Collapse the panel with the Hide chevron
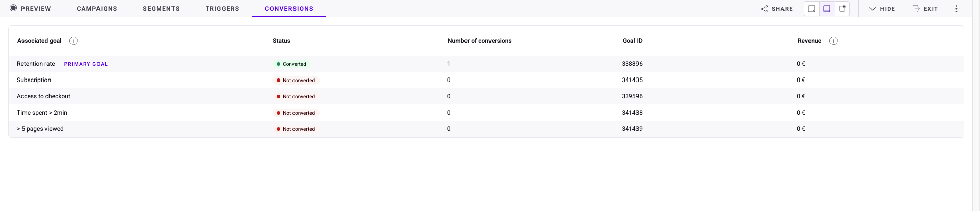Image resolution: width=980 pixels, height=211 pixels. click(x=873, y=9)
